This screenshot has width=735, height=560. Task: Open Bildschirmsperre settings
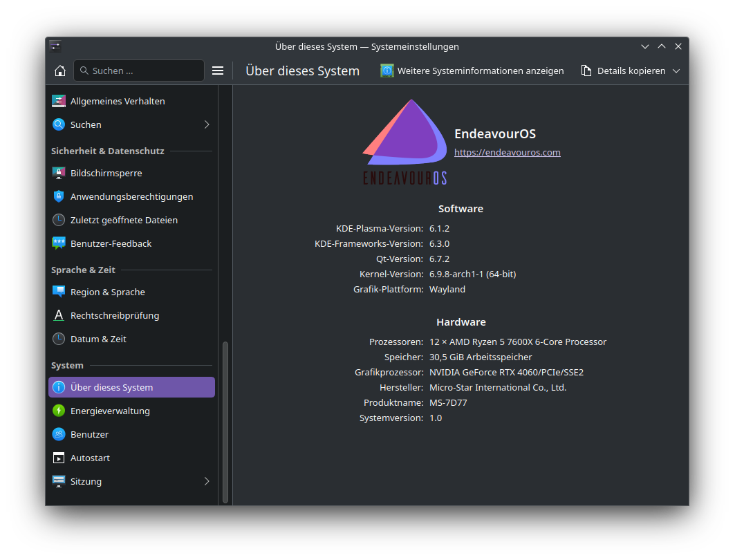tap(131, 173)
